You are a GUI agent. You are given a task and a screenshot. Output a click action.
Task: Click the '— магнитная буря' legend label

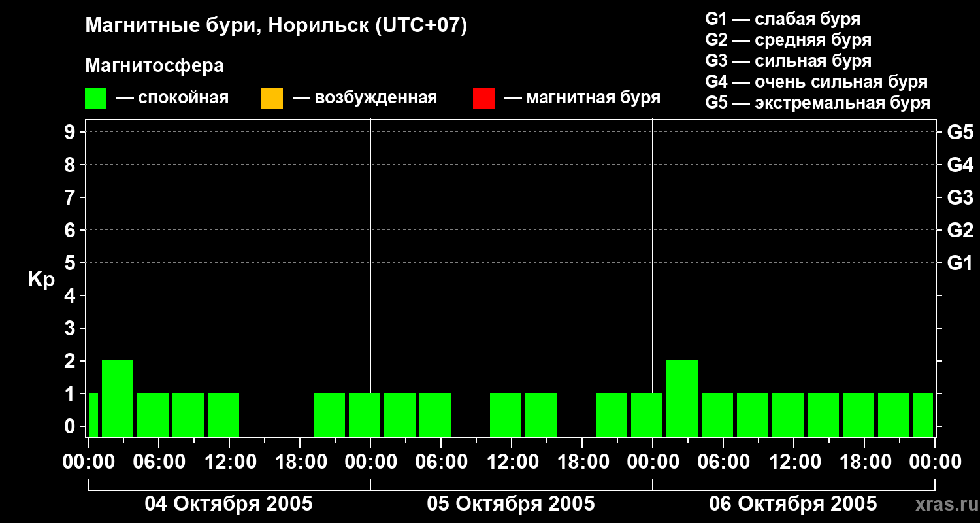pos(582,98)
